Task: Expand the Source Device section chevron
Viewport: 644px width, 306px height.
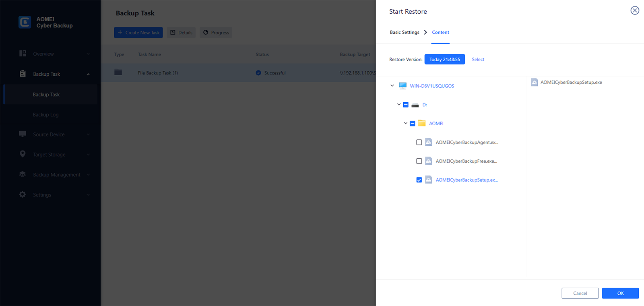Action: pyautogui.click(x=88, y=134)
